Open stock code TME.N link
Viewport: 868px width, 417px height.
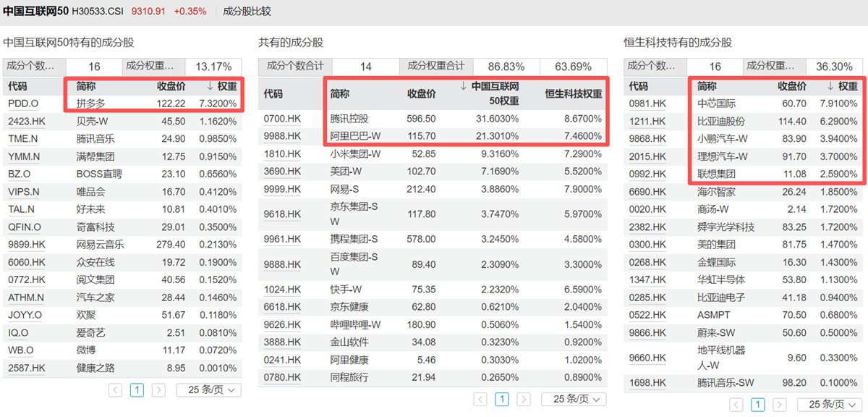click(23, 139)
